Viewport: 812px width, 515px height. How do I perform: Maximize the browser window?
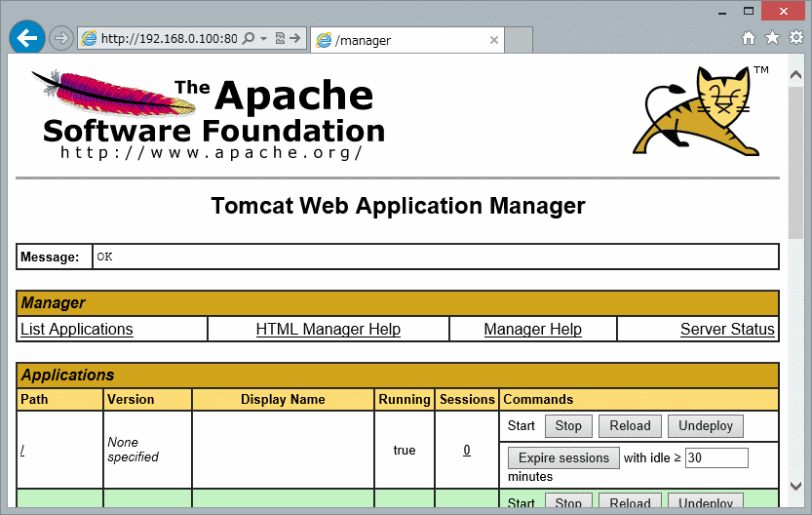click(749, 11)
